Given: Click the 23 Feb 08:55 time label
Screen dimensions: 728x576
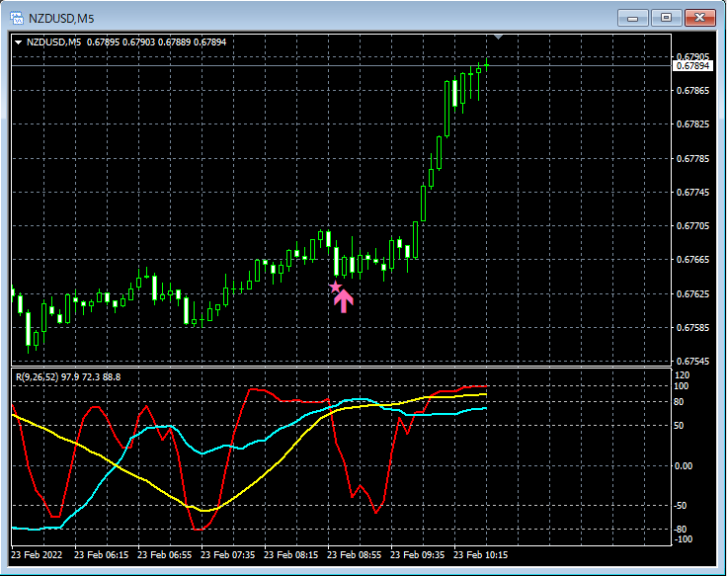Looking at the screenshot, I should (x=354, y=555).
